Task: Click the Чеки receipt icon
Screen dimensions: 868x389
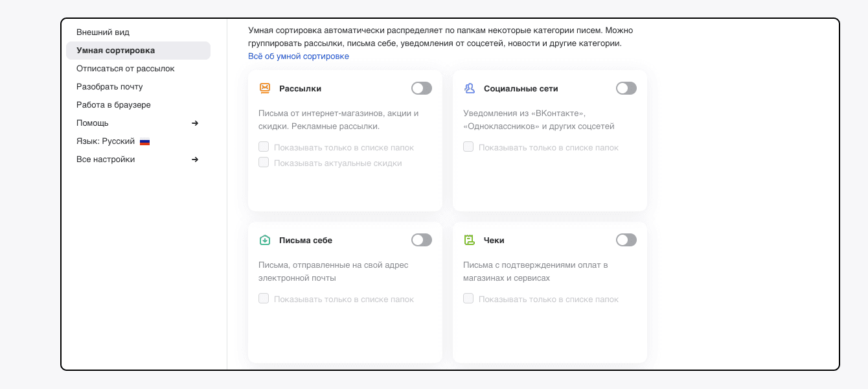Action: point(469,240)
